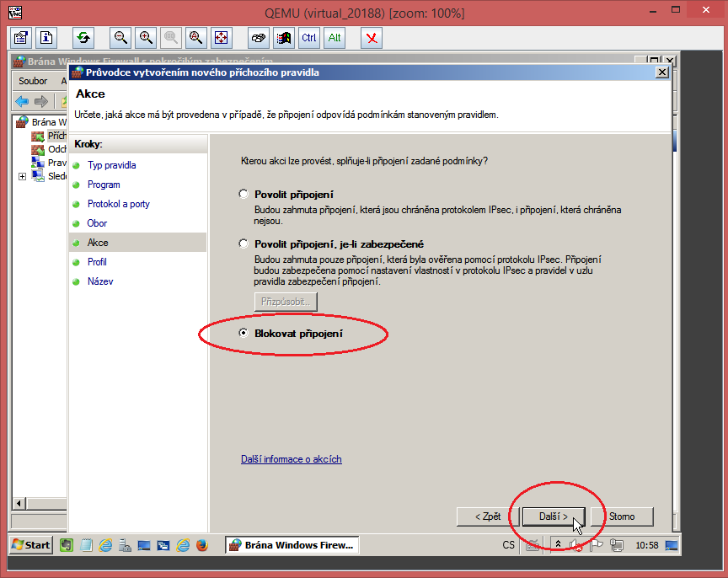Select 'Povolit připojení' radio button
This screenshot has width=728, height=578.
[x=244, y=194]
